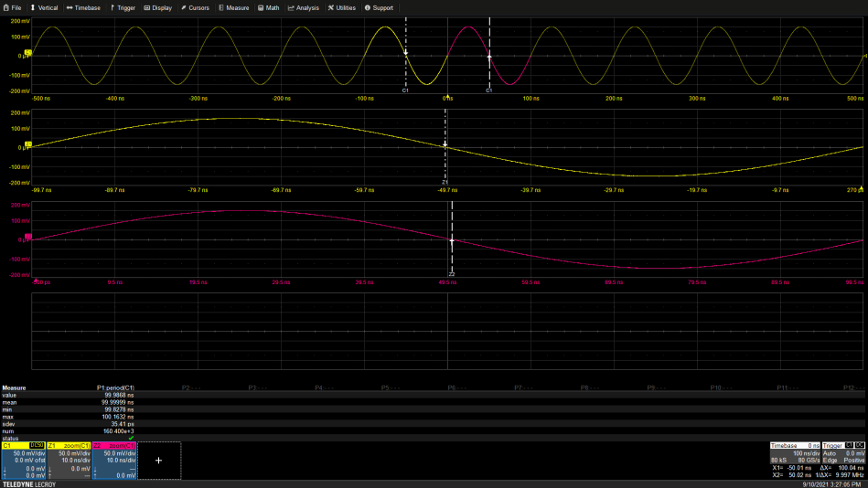The height and width of the screenshot is (488, 868).
Task: Click the num value 160.400e+3
Action: click(x=119, y=431)
